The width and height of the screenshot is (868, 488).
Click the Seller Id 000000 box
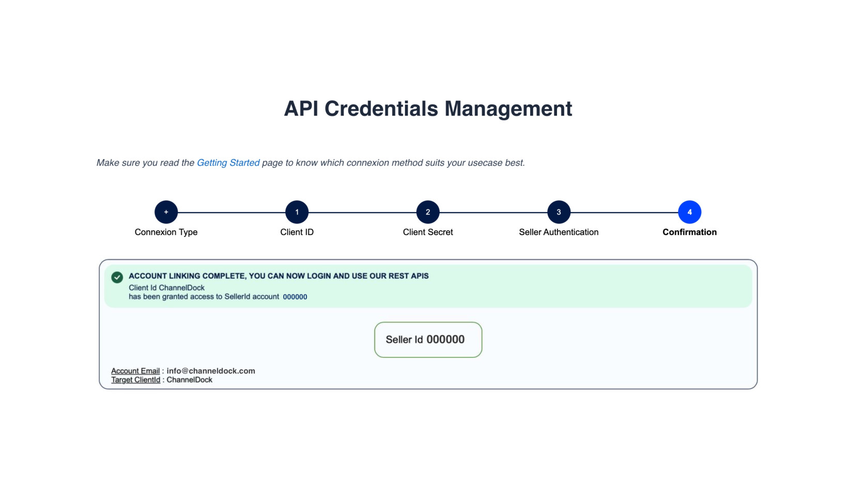(428, 340)
